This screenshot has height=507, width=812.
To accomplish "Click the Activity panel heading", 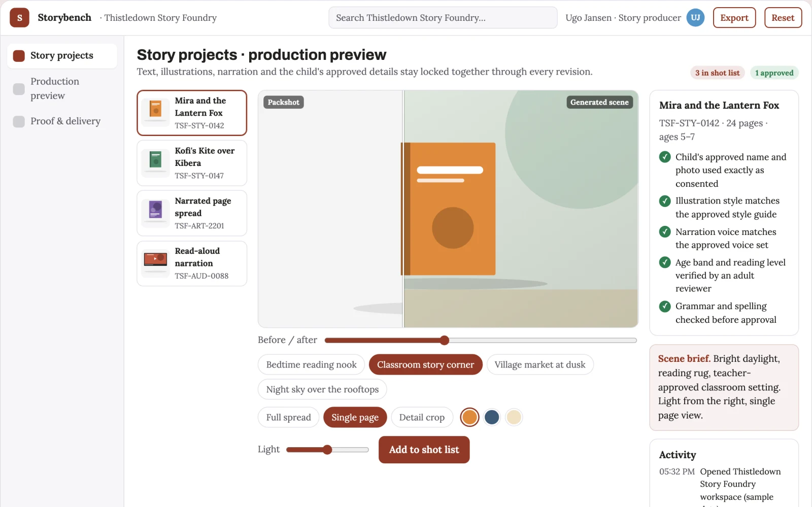I will coord(678,455).
